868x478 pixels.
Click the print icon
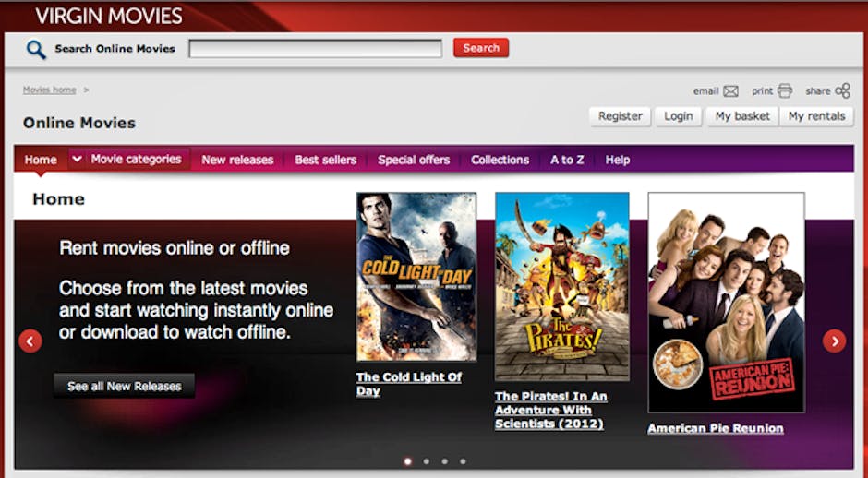coord(785,90)
